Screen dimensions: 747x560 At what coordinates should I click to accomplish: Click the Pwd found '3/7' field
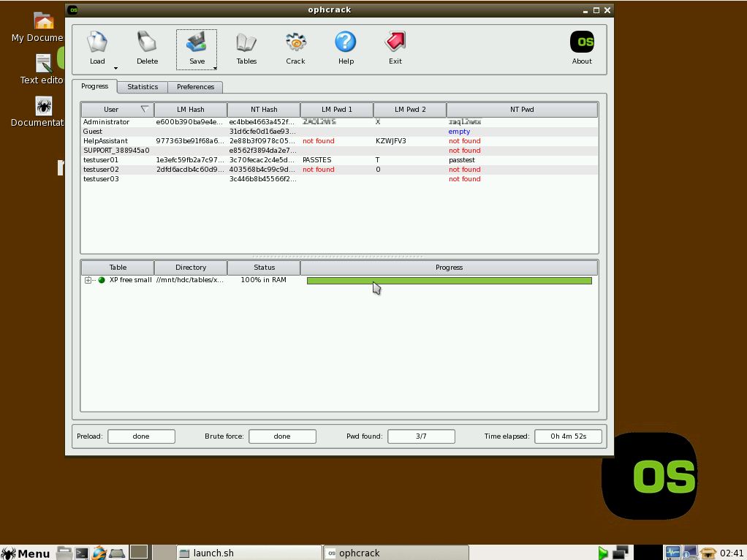[x=421, y=436]
